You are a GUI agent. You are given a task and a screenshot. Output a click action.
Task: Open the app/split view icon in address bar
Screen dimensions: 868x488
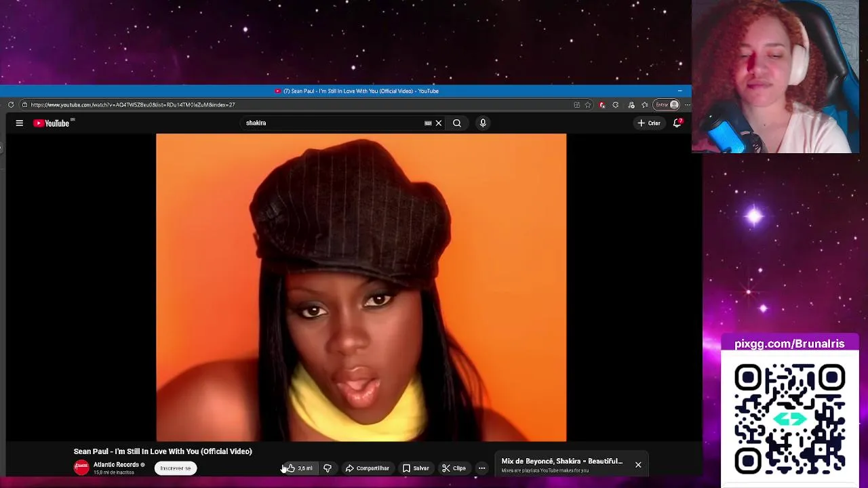tap(576, 104)
